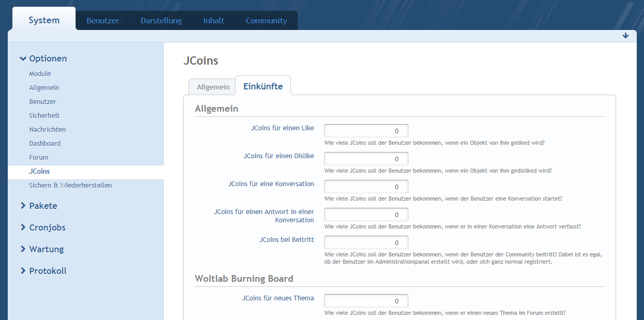Open the Community tab

pos(266,21)
